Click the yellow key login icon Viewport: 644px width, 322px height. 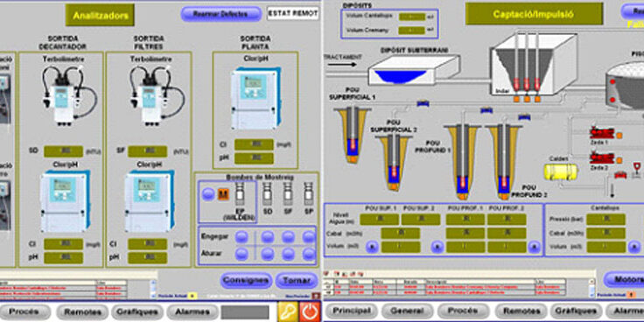(288, 311)
